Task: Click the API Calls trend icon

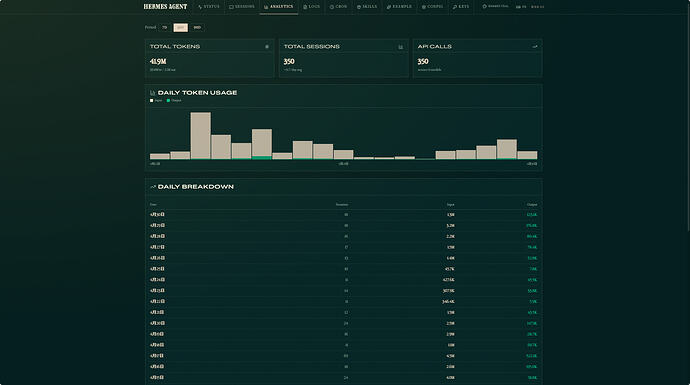Action: tap(535, 47)
